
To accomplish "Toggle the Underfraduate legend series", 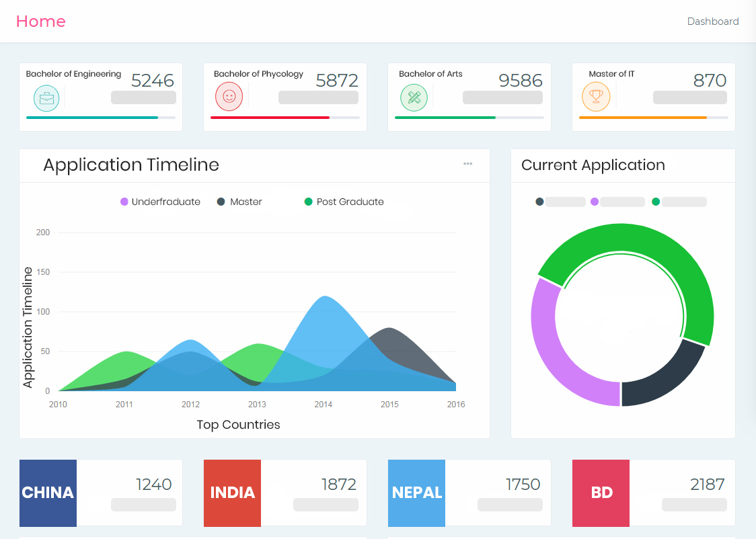I will click(160, 202).
